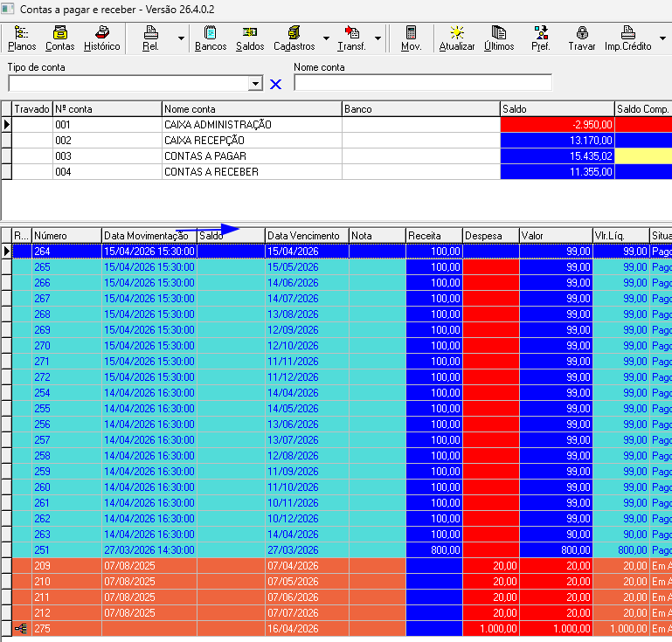672x642 pixels.
Task: Open the Pref. preferences icon
Action: tap(541, 38)
